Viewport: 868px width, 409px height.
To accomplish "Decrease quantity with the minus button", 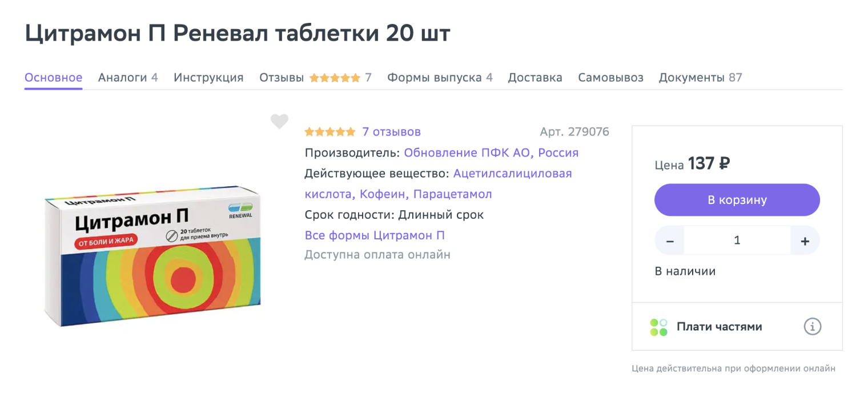I will pos(670,241).
